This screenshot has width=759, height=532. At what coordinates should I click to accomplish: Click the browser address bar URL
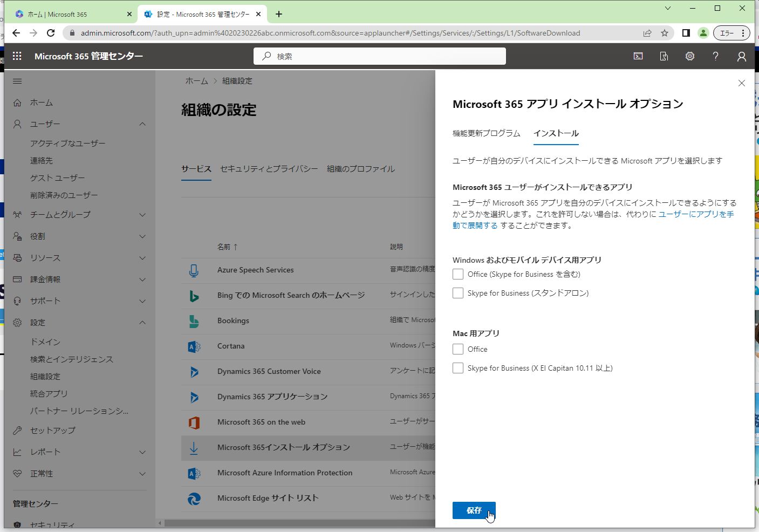click(331, 33)
